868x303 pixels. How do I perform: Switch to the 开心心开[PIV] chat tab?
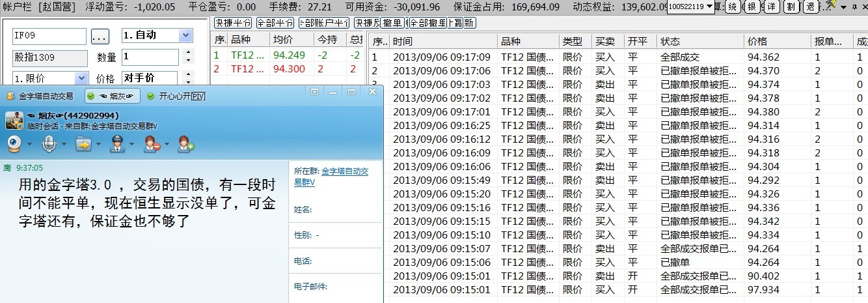click(177, 96)
